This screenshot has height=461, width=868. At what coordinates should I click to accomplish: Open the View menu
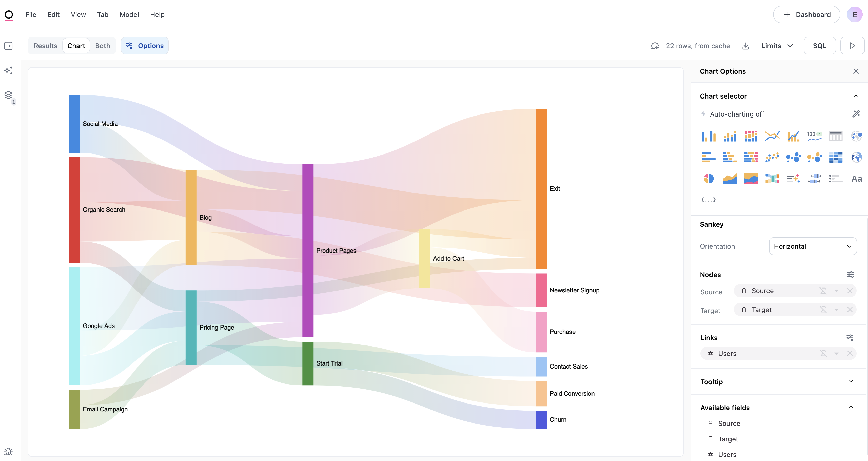coord(78,14)
